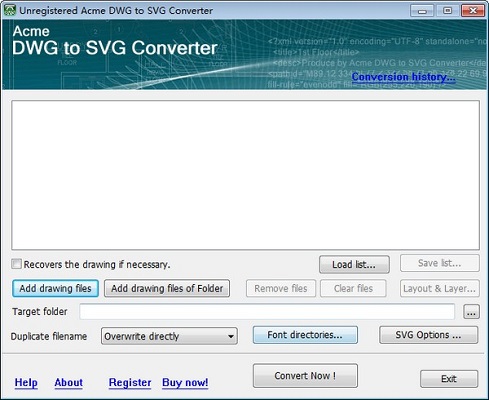The image size is (489, 400).
Task: Open Font directories settings
Action: pyautogui.click(x=305, y=335)
